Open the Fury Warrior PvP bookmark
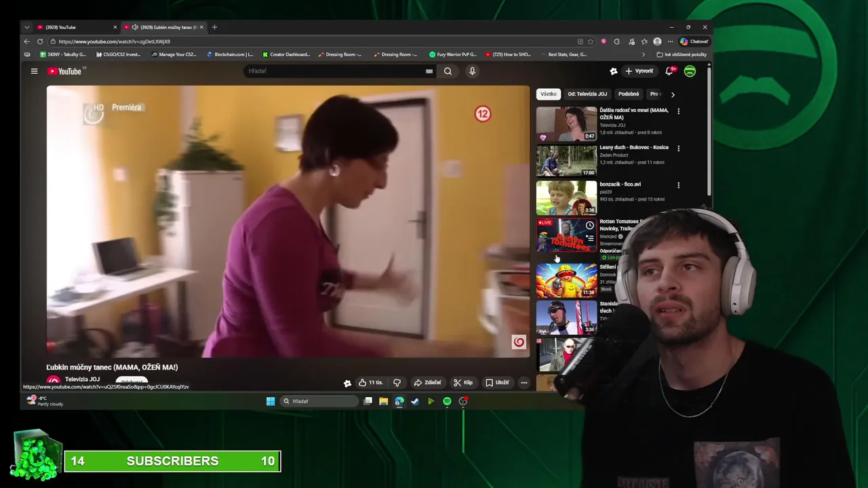The image size is (868, 488). pyautogui.click(x=453, y=54)
